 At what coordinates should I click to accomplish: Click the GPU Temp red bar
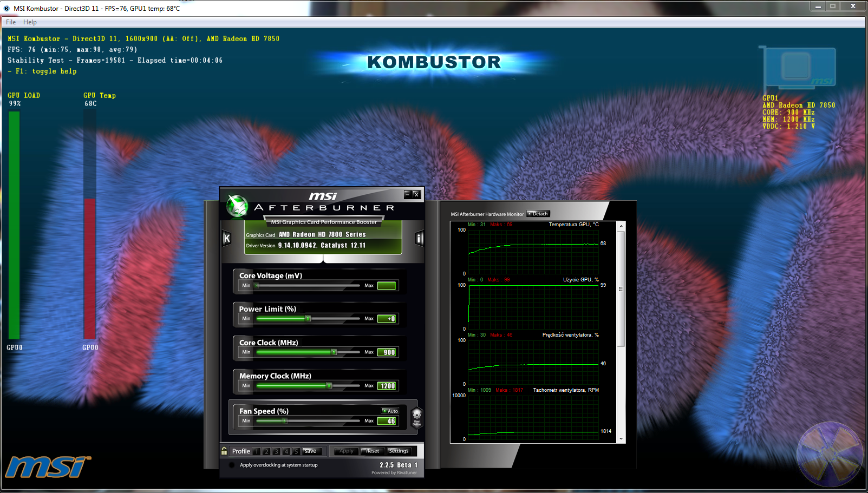90,269
